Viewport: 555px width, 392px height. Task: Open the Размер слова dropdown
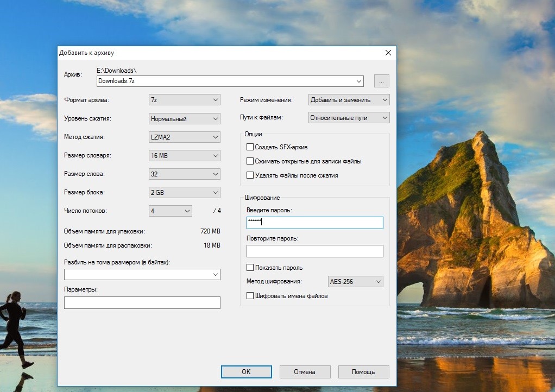click(185, 174)
